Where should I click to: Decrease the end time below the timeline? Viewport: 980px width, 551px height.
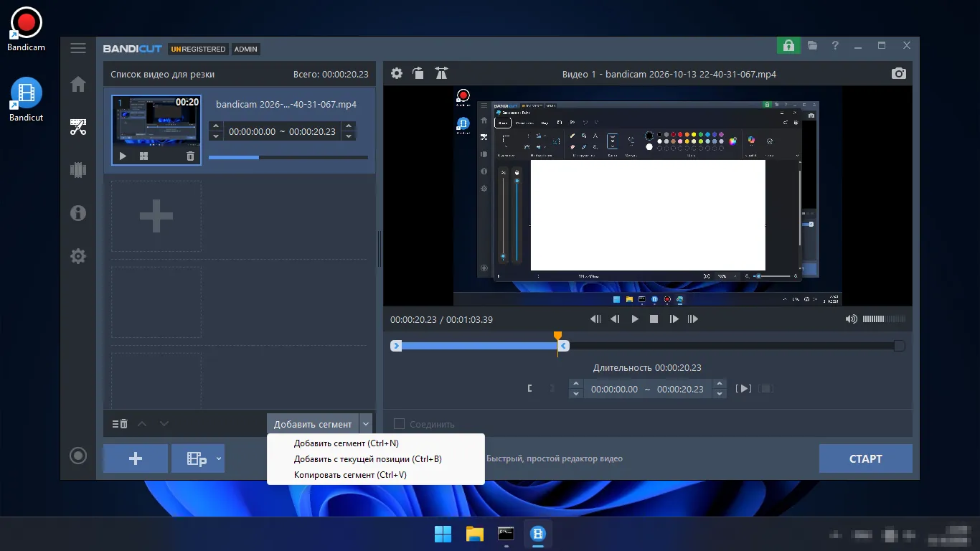pyautogui.click(x=720, y=393)
